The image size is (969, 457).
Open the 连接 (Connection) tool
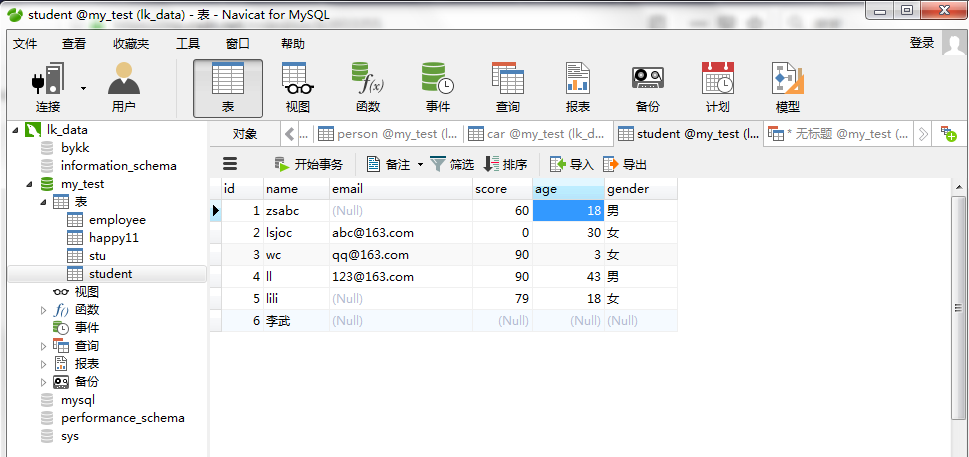[47, 88]
